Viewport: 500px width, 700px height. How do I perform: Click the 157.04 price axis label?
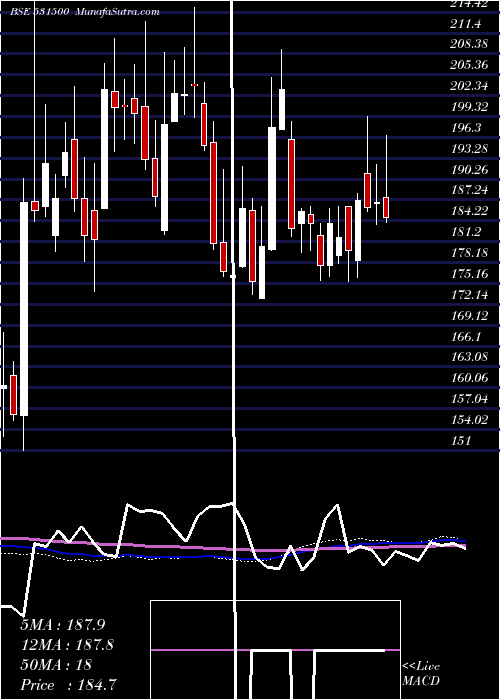pyautogui.click(x=470, y=399)
